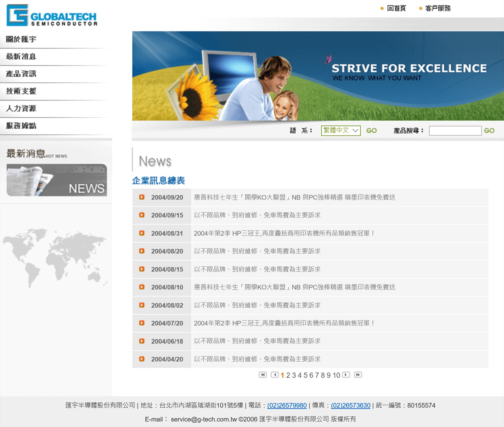The width and height of the screenshot is (504, 427).
Task: Click the 企業訊息總表 heading
Action: pos(158,180)
